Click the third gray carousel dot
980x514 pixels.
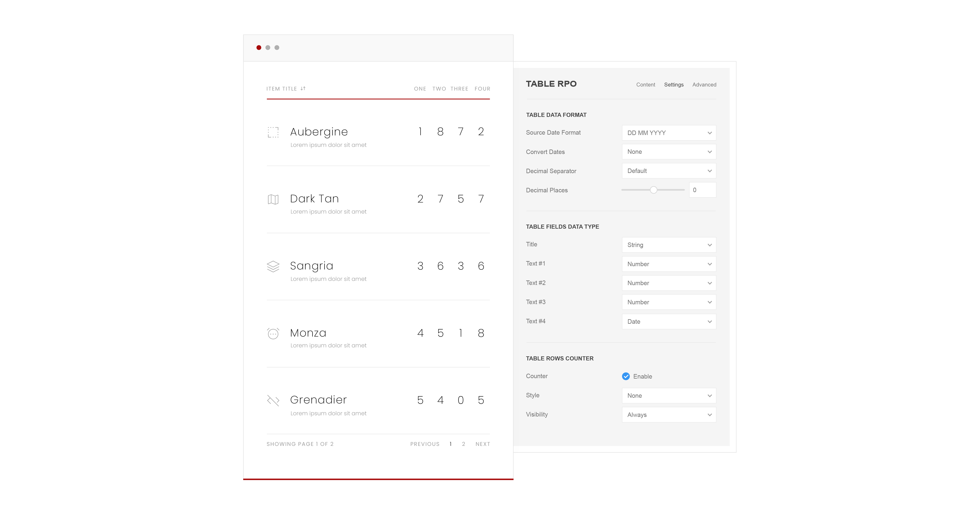277,48
